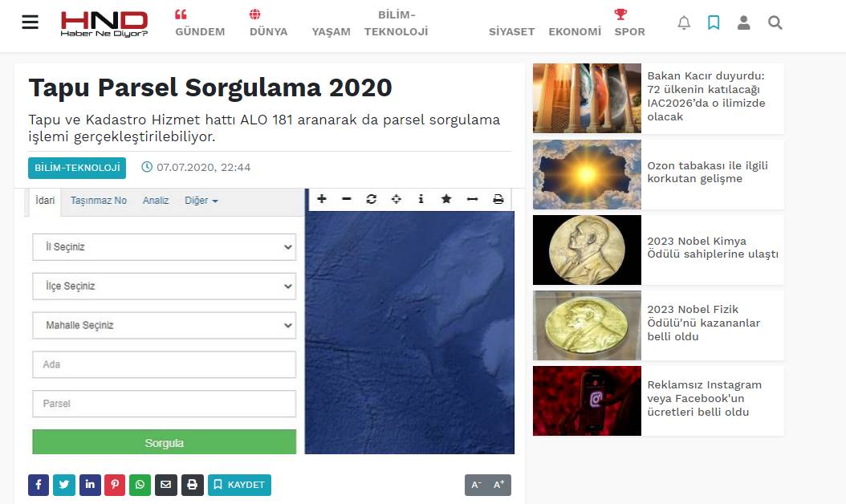Click the green Sorgula button
The width and height of the screenshot is (846, 504).
(164, 443)
